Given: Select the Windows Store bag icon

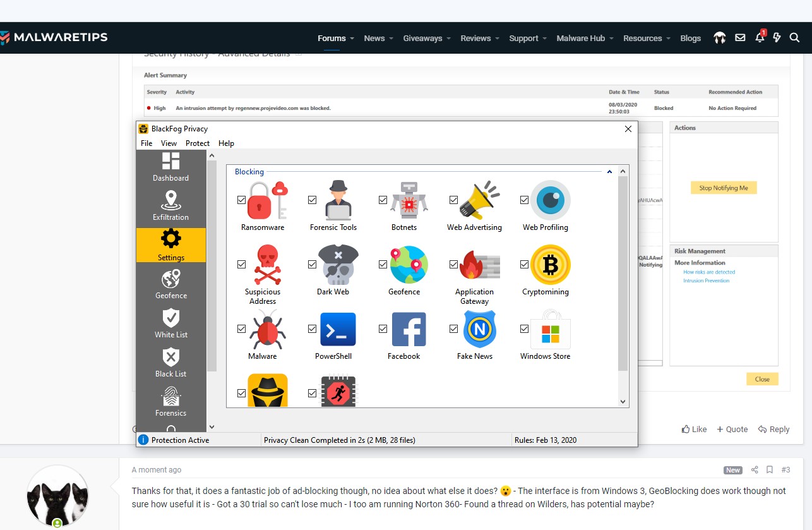Looking at the screenshot, I should [x=550, y=329].
